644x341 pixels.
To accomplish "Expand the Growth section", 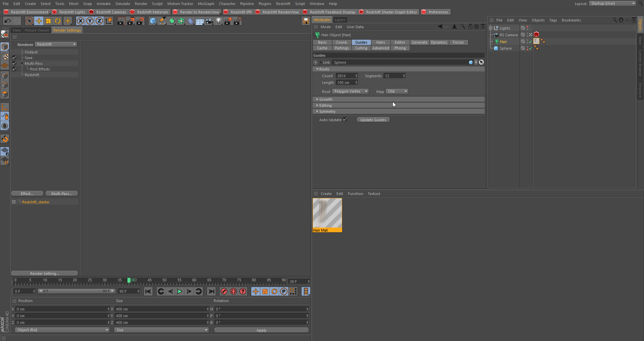I will tap(325, 99).
